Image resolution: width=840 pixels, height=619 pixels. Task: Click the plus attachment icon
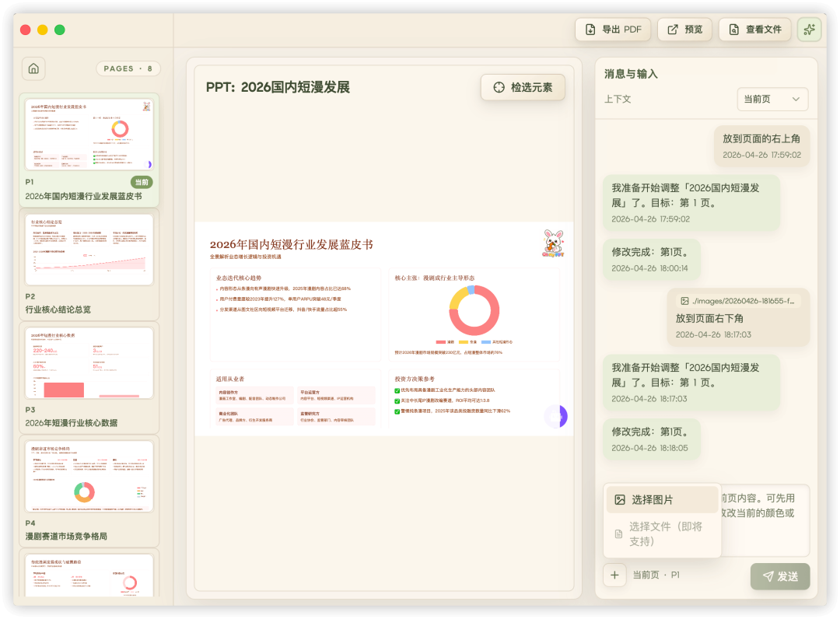click(x=614, y=575)
